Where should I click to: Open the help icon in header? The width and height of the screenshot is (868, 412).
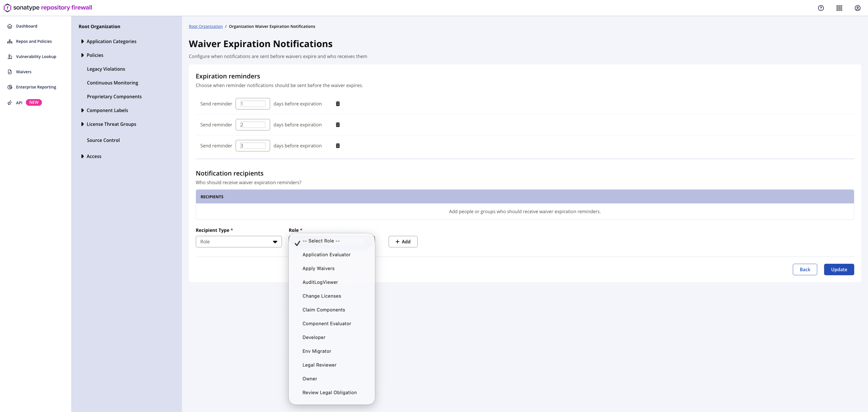(821, 8)
